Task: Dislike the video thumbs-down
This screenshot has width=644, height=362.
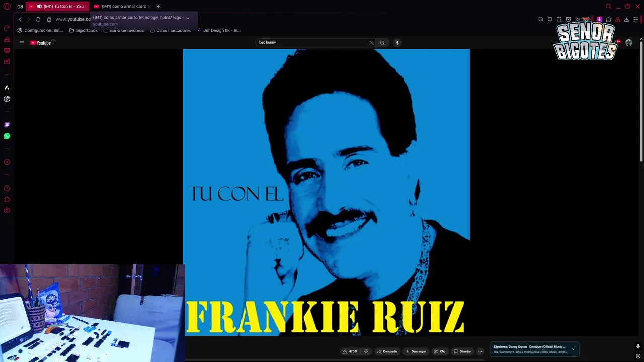Action: (x=366, y=351)
